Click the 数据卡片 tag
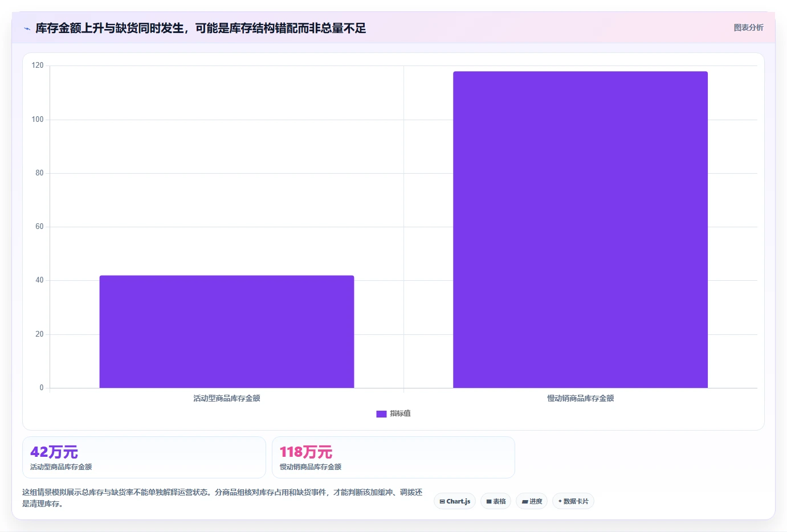 [x=573, y=501]
